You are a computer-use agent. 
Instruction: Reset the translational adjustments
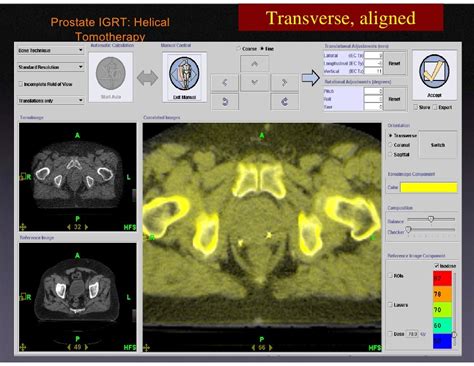(x=394, y=63)
